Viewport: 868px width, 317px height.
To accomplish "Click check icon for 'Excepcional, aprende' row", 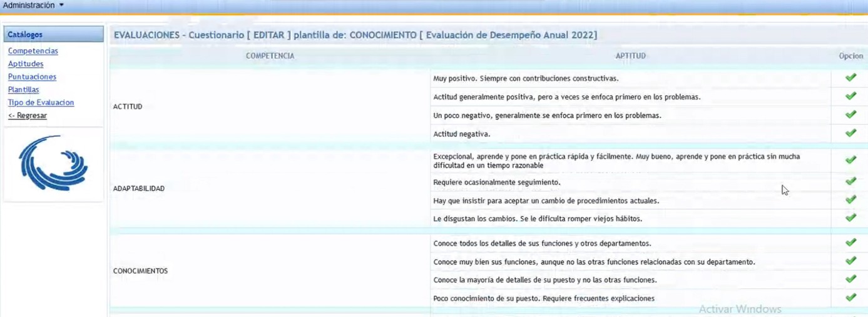I will (x=850, y=160).
